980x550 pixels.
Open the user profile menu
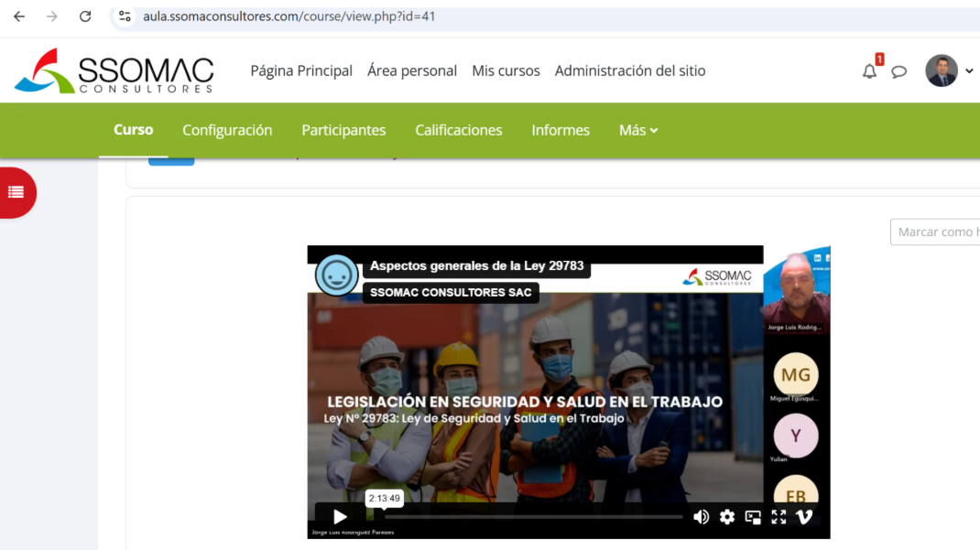point(949,70)
